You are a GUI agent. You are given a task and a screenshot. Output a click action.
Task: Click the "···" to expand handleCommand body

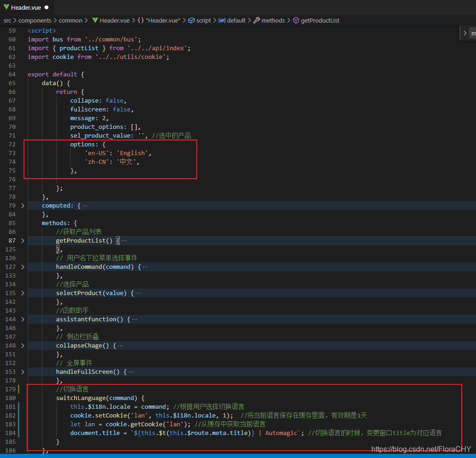[144, 267]
